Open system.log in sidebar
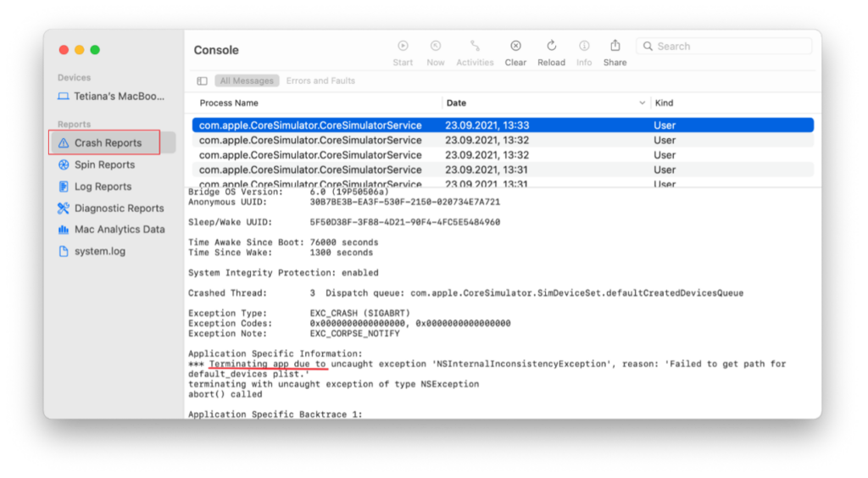The height and width of the screenshot is (478, 868). [x=92, y=251]
